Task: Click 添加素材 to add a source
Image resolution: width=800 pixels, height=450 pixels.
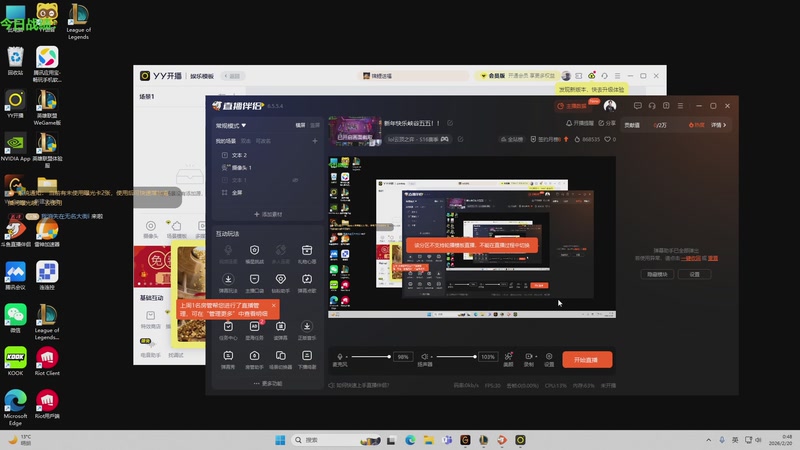Action: click(x=268, y=214)
